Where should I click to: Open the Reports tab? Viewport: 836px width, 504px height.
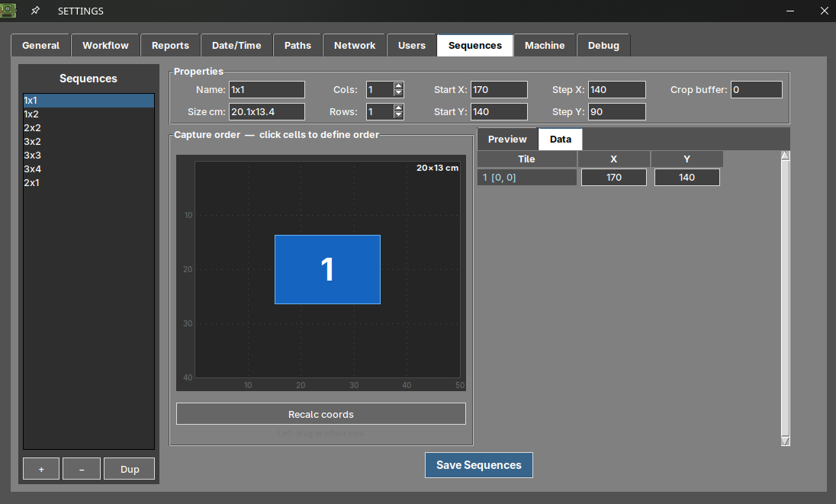[x=170, y=45]
